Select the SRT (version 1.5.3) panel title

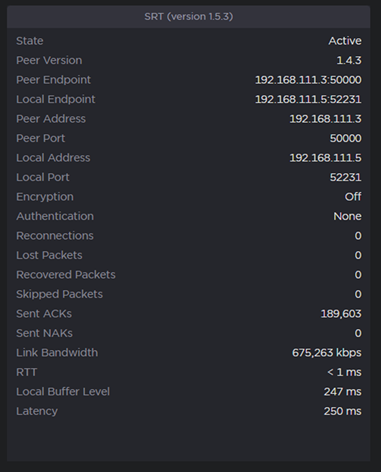tap(189, 17)
